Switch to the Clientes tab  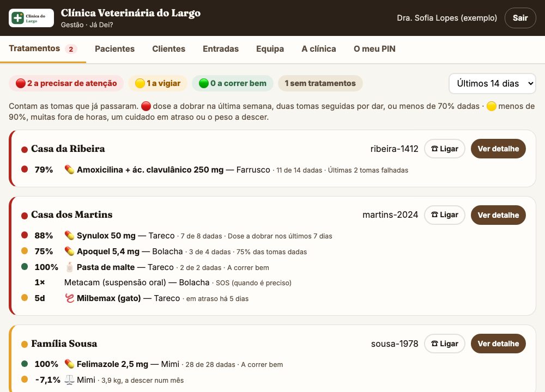(x=168, y=49)
